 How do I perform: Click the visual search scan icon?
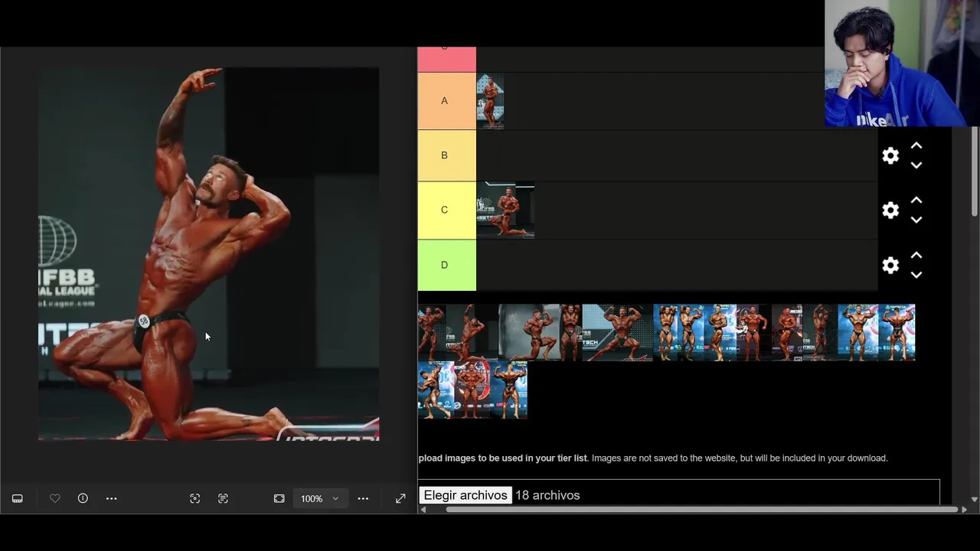click(195, 498)
